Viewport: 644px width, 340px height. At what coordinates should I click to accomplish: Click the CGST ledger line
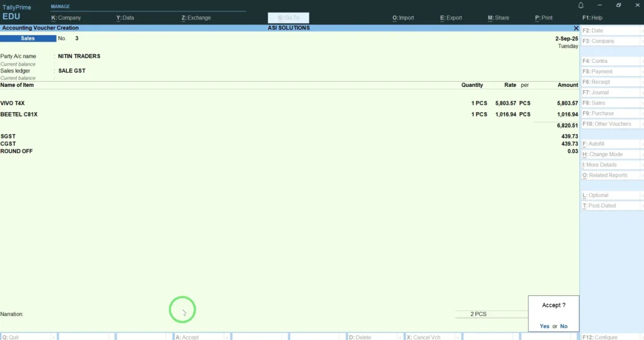(289, 144)
